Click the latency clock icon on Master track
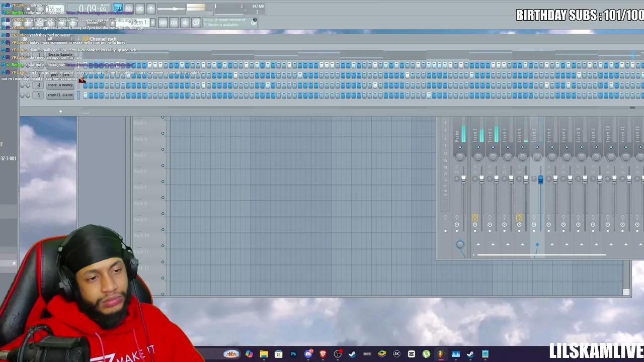The height and width of the screenshot is (362, 644). click(457, 224)
